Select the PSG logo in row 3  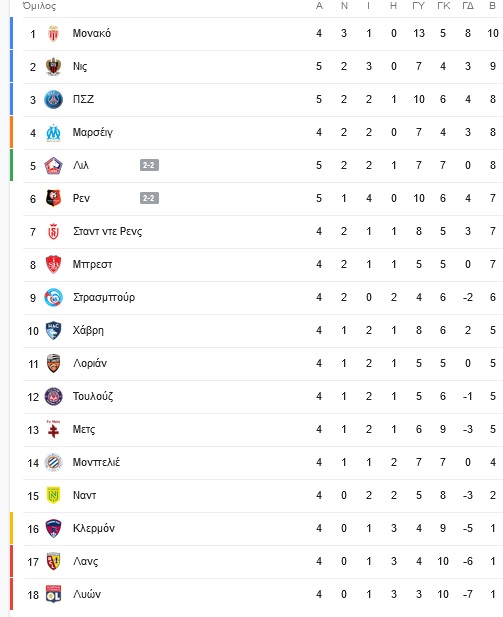pos(54,100)
